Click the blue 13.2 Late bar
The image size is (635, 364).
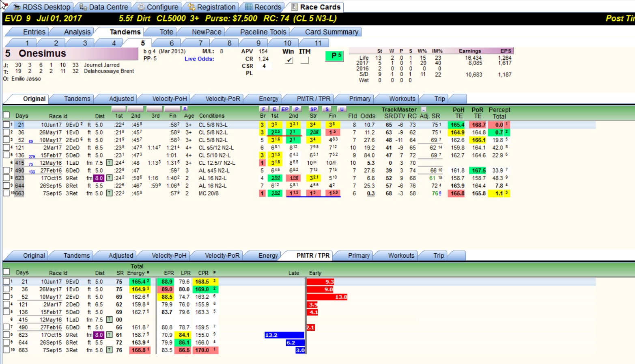tap(284, 335)
